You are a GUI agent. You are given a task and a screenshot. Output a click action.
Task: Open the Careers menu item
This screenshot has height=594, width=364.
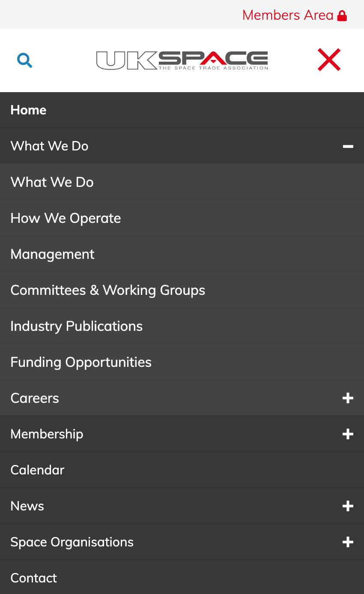35,398
